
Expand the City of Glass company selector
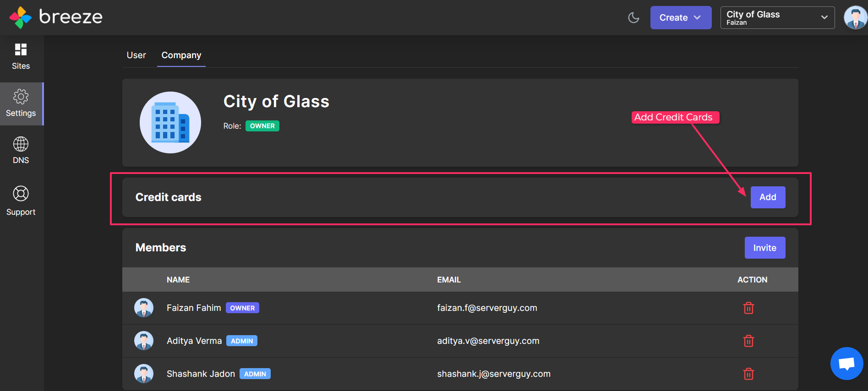point(777,17)
